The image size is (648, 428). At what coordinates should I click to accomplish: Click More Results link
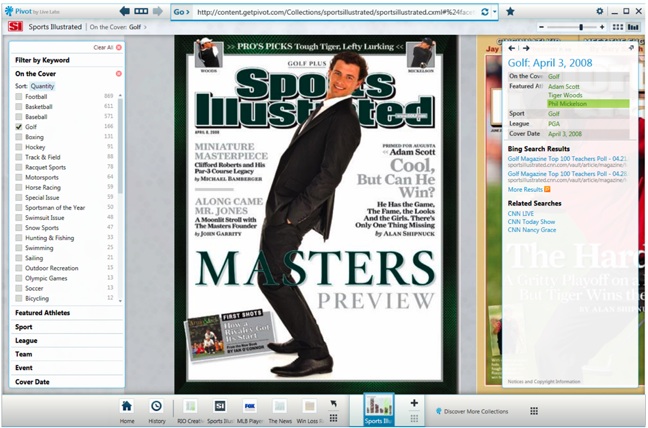[525, 189]
